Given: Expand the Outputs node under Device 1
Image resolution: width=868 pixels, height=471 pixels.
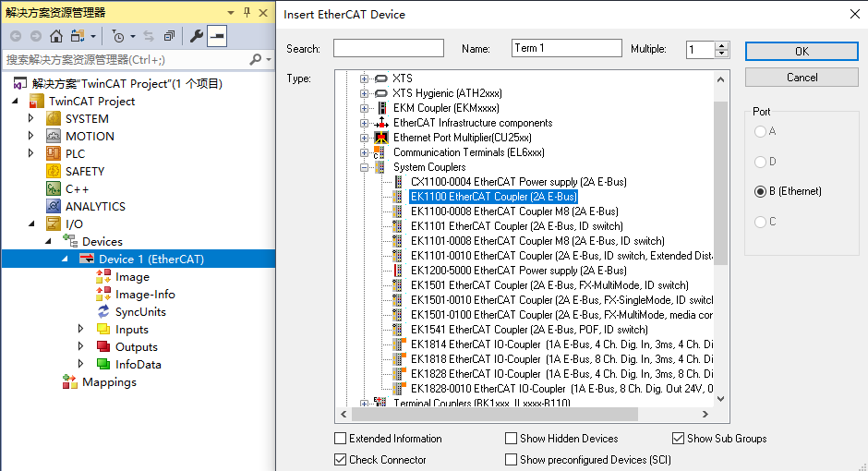Looking at the screenshot, I should pos(81,346).
